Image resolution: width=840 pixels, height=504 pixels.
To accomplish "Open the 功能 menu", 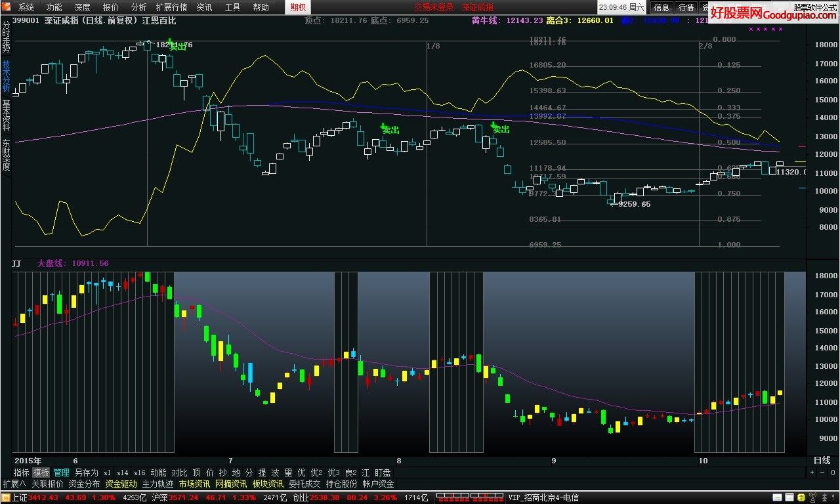I will point(54,7).
